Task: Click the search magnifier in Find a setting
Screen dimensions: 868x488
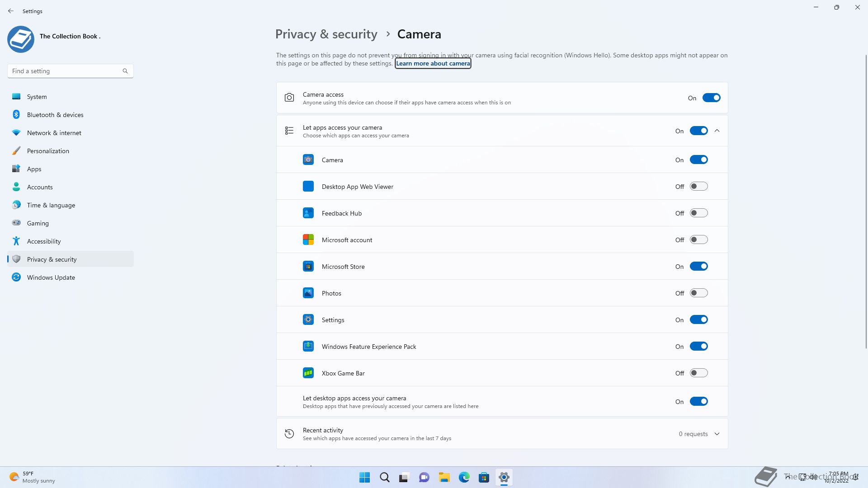Action: pos(125,71)
